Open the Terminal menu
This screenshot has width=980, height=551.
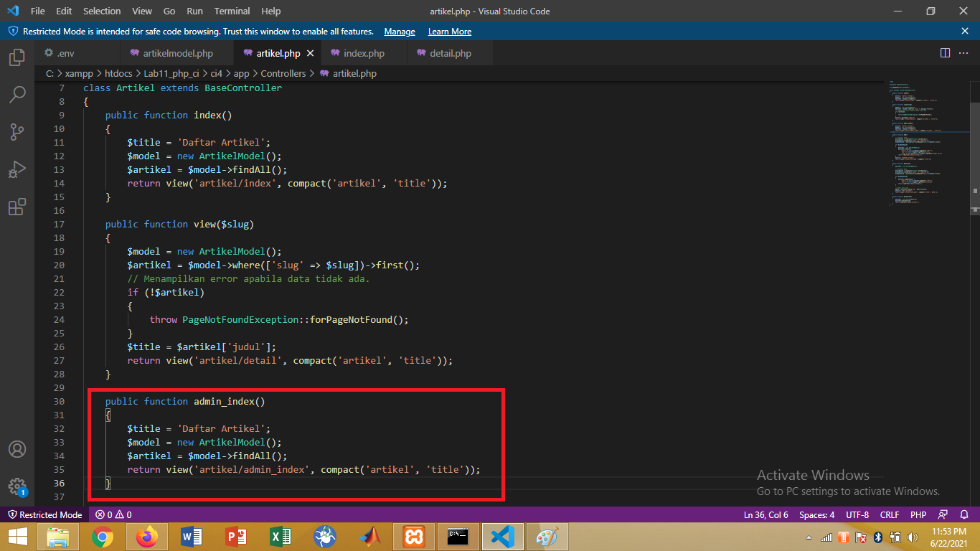pyautogui.click(x=232, y=11)
